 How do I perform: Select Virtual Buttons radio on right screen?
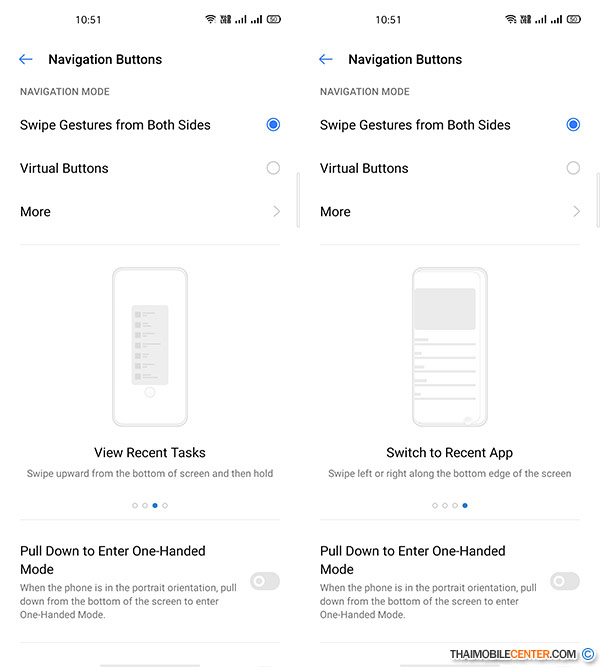point(573,168)
